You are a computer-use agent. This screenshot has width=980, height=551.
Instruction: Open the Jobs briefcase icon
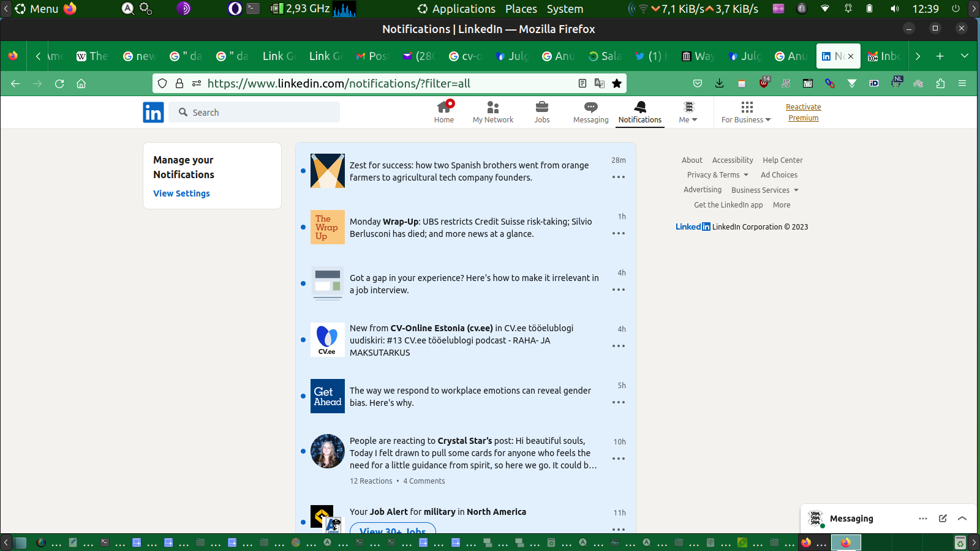coord(542,107)
